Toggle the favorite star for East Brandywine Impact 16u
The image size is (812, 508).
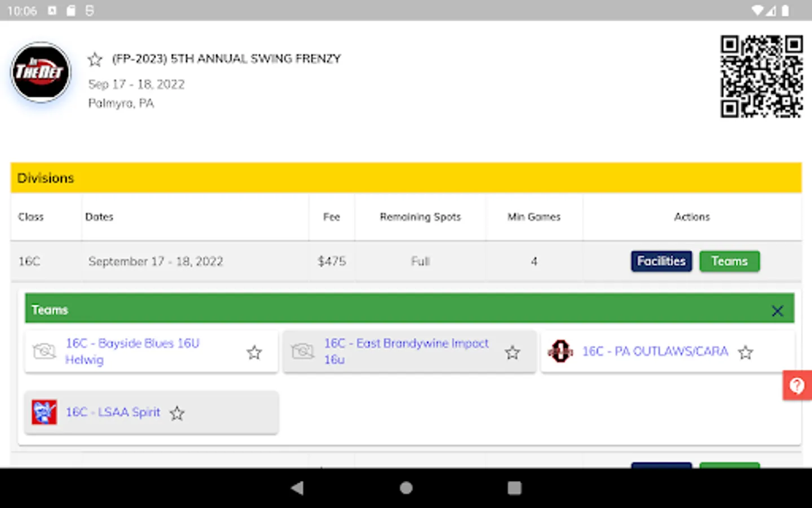click(513, 352)
